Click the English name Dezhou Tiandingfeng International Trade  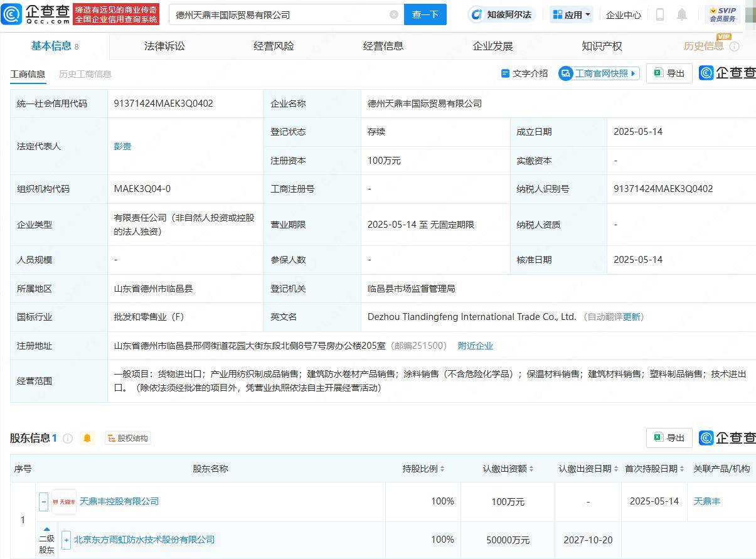472,317
